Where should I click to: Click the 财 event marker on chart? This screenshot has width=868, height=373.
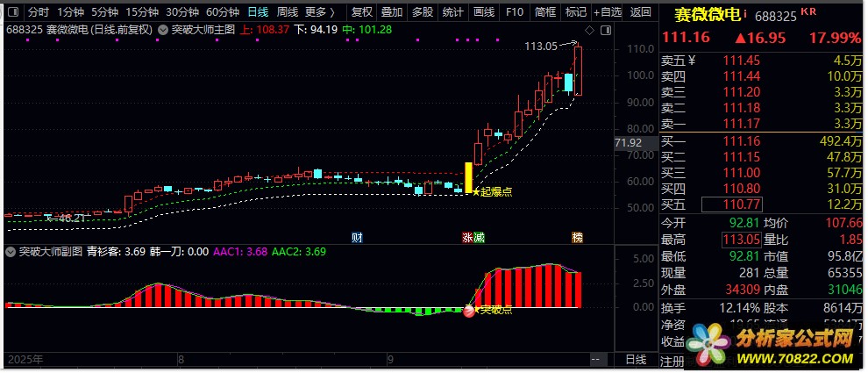click(x=357, y=238)
